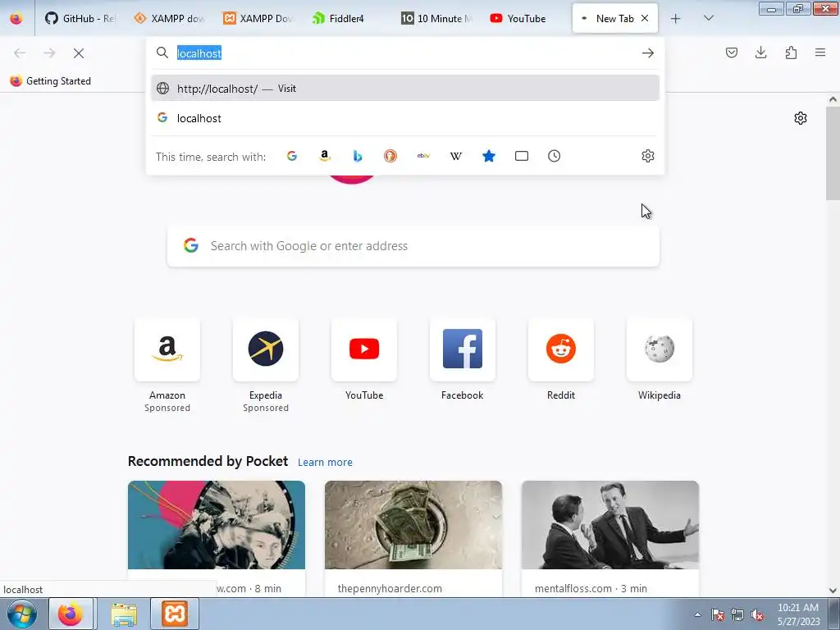Click the muted volume tray icon
The height and width of the screenshot is (630, 840).
(x=757, y=614)
